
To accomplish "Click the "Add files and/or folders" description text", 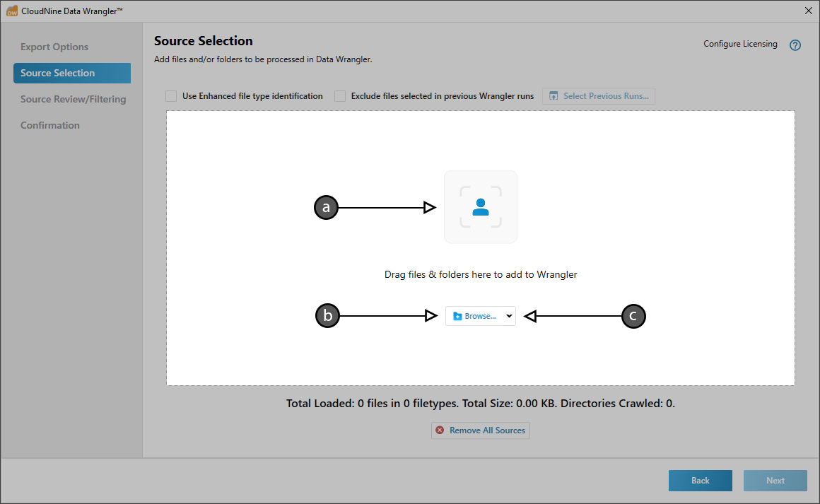I will 263,59.
